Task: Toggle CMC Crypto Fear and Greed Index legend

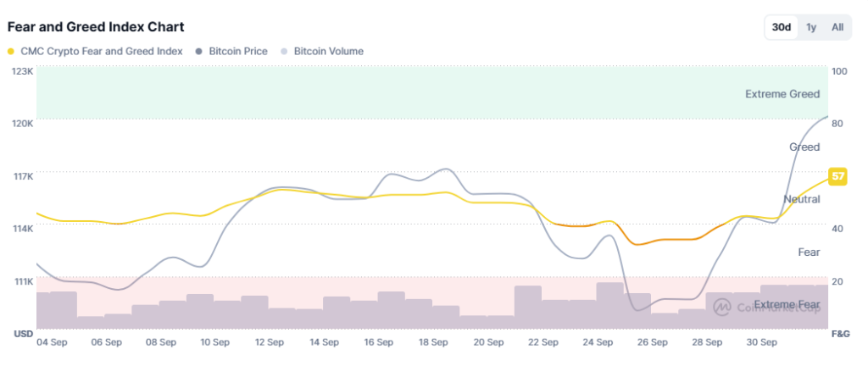Action: tap(101, 51)
